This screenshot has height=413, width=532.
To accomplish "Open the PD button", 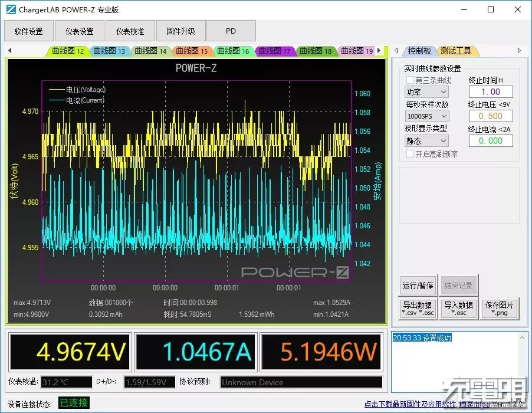I will click(x=231, y=31).
